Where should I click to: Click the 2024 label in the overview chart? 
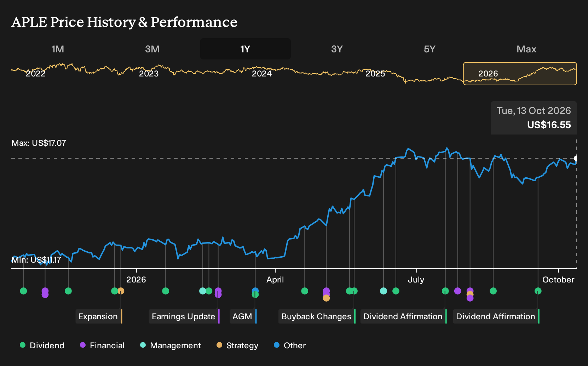tap(262, 74)
